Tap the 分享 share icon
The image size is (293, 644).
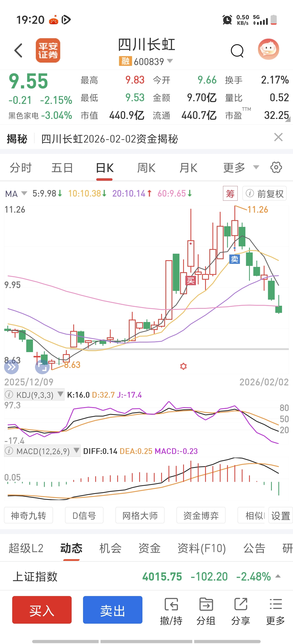241,611
